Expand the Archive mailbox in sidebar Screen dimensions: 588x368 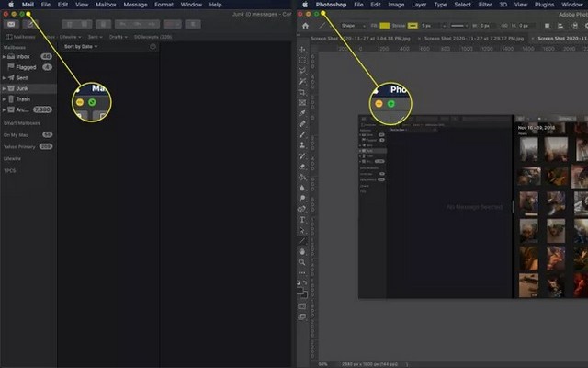[4, 109]
